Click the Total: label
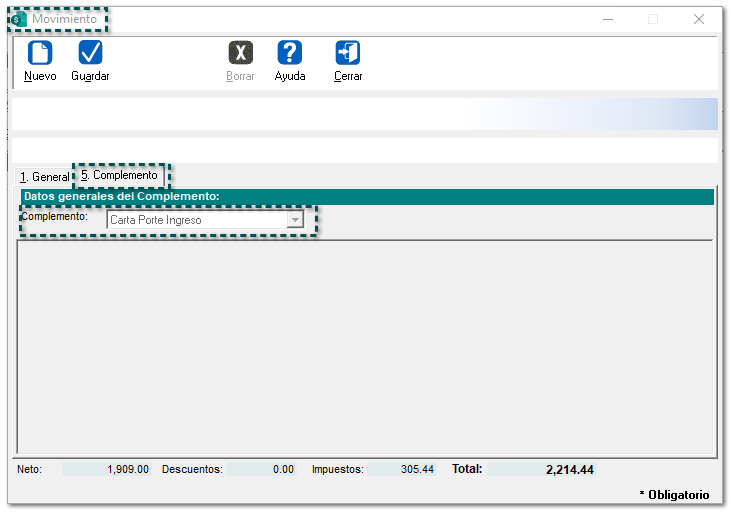Image resolution: width=732 pixels, height=513 pixels. click(467, 469)
